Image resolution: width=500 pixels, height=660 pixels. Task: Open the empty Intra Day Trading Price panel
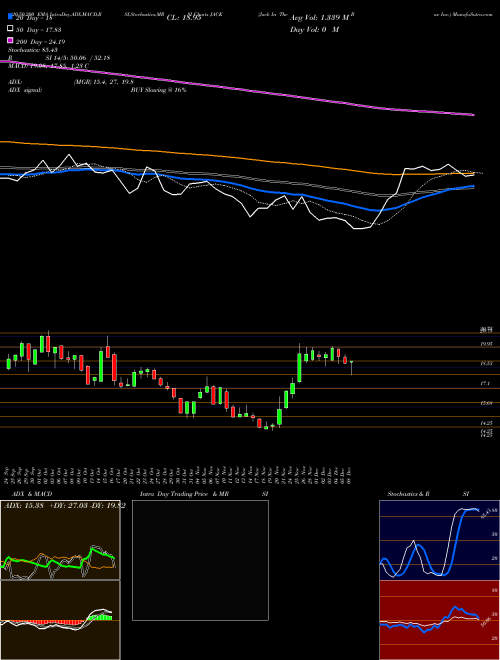200,560
